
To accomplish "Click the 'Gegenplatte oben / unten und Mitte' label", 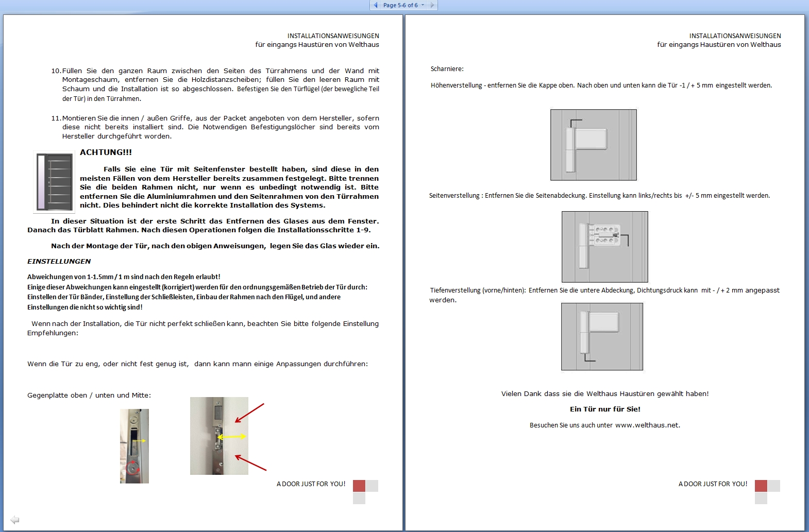I will [x=89, y=396].
